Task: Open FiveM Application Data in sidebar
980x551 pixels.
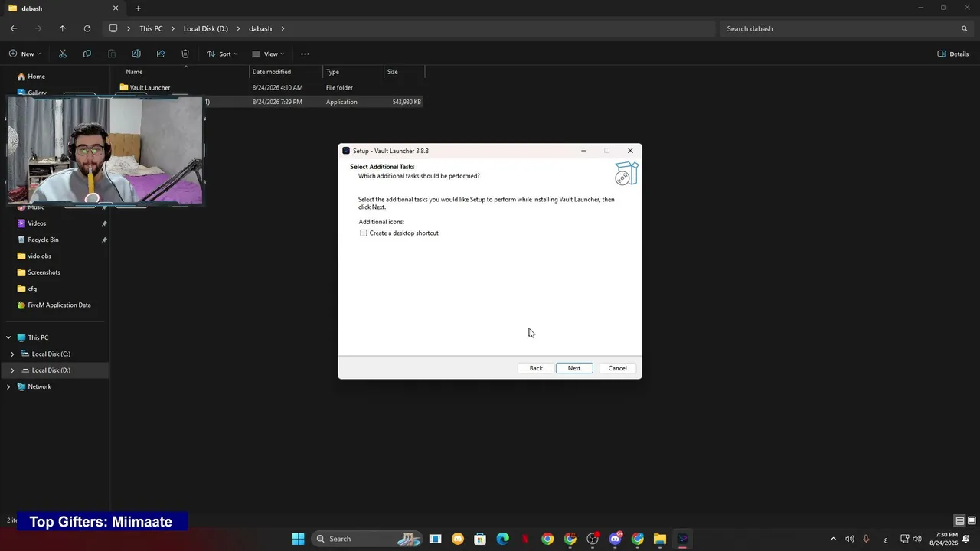Action: [59, 305]
